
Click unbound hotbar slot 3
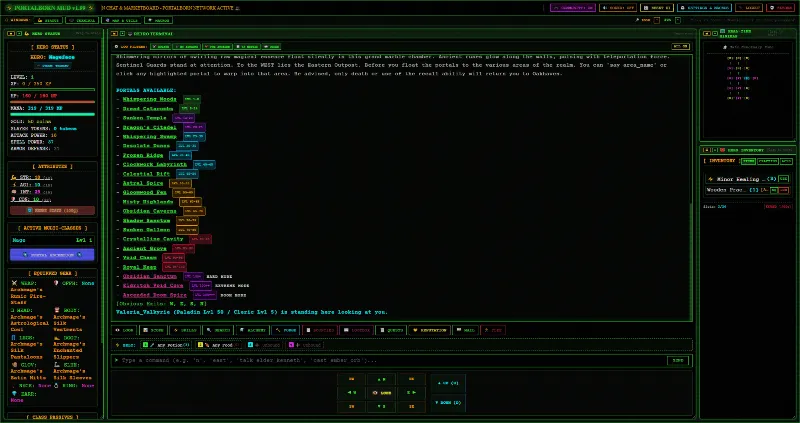coord(264,345)
